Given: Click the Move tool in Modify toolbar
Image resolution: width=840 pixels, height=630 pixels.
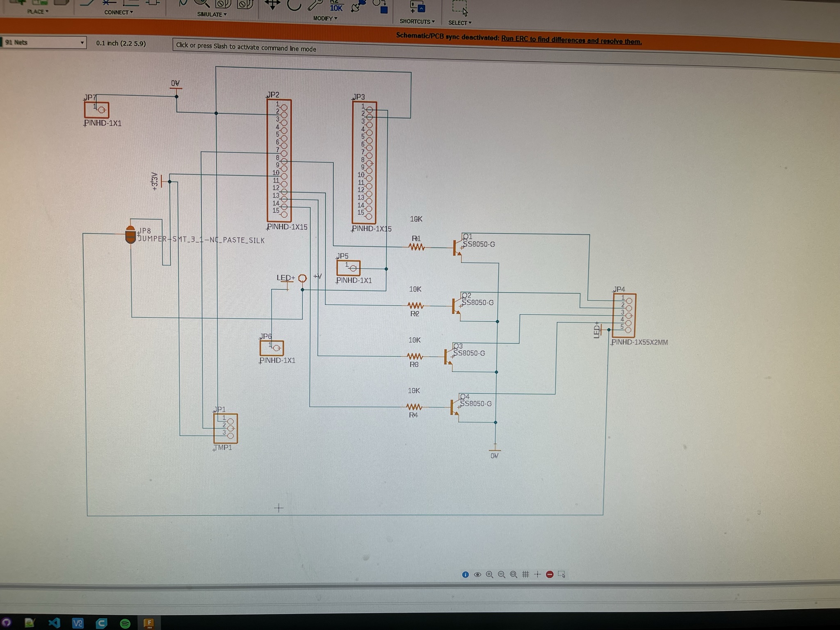Looking at the screenshot, I should pos(272,5).
